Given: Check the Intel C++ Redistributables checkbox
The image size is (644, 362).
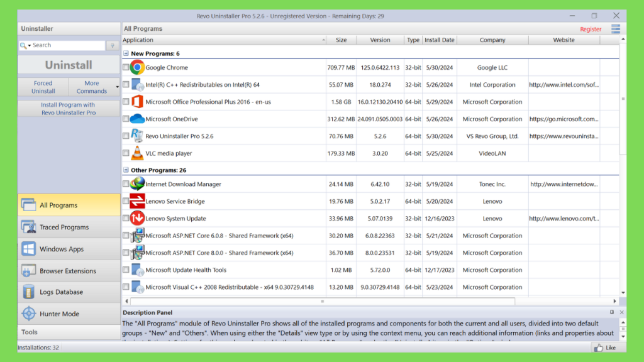Looking at the screenshot, I should 126,85.
